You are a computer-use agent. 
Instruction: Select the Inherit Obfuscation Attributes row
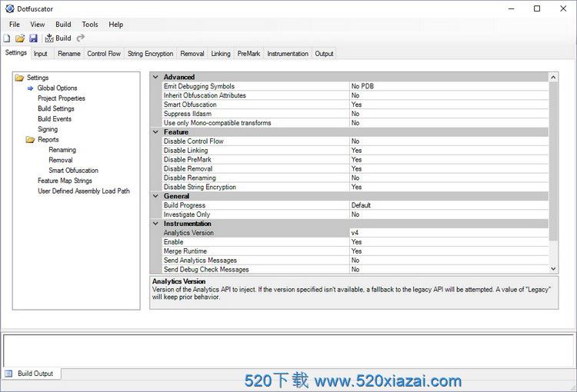click(x=355, y=95)
